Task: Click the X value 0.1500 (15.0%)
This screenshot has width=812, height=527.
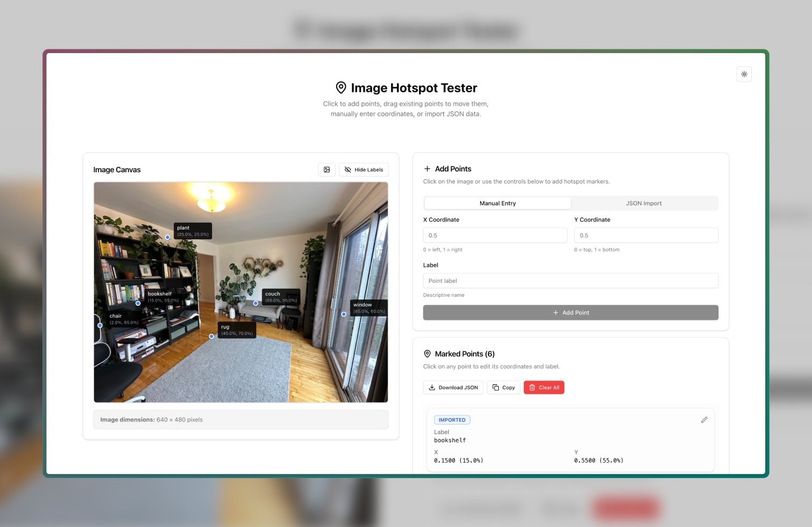Action: point(459,460)
